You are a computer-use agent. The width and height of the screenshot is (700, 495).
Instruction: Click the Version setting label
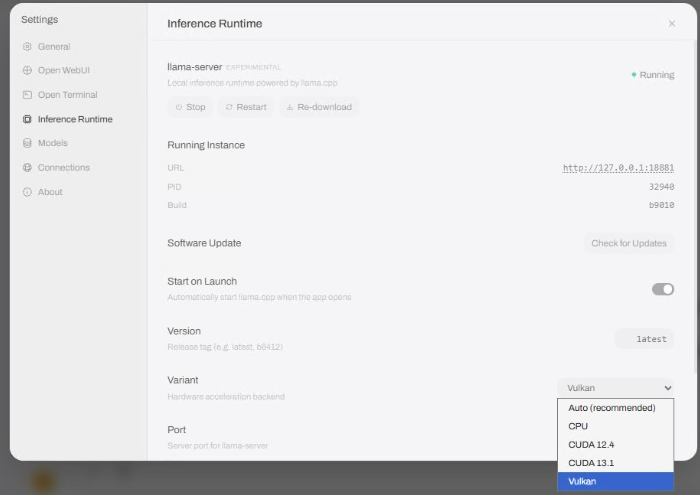tap(184, 331)
